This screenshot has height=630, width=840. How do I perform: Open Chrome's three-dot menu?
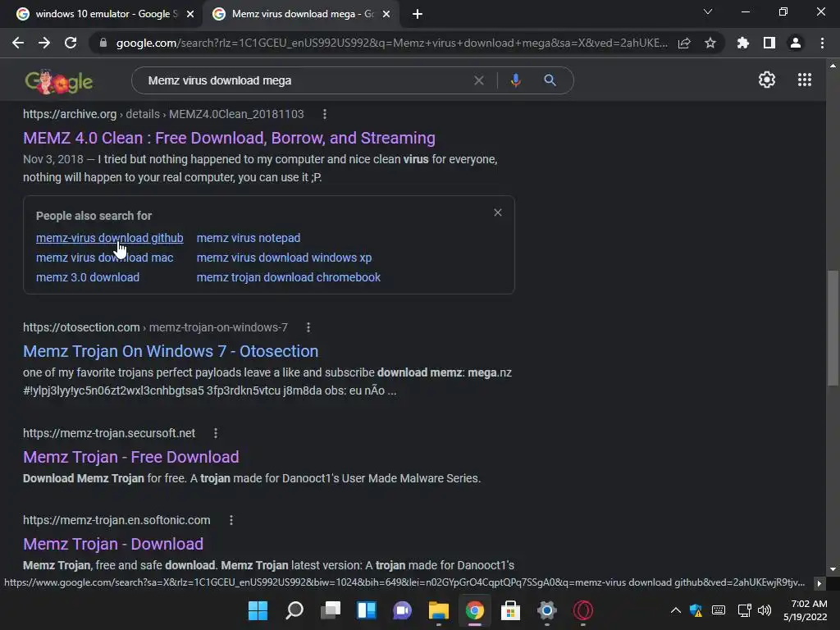tap(822, 43)
